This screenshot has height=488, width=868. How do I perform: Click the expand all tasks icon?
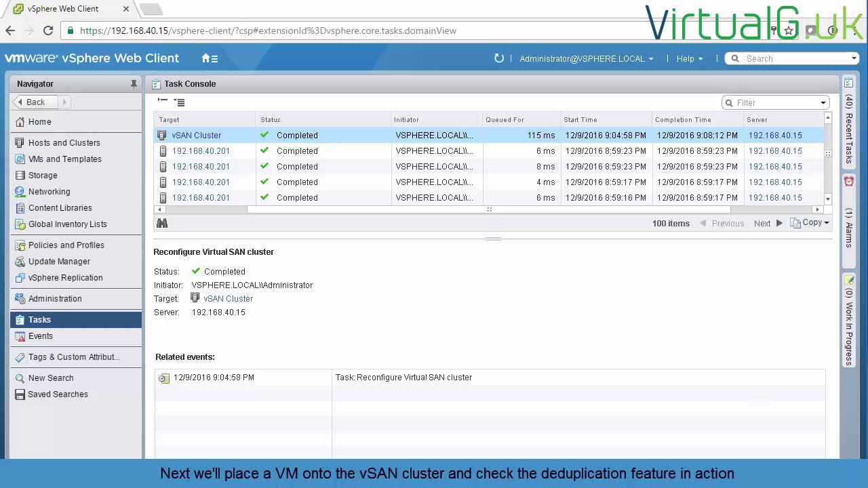click(x=179, y=102)
